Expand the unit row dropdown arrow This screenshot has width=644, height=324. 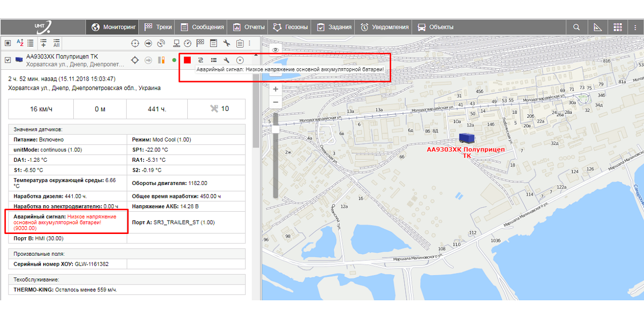240,60
